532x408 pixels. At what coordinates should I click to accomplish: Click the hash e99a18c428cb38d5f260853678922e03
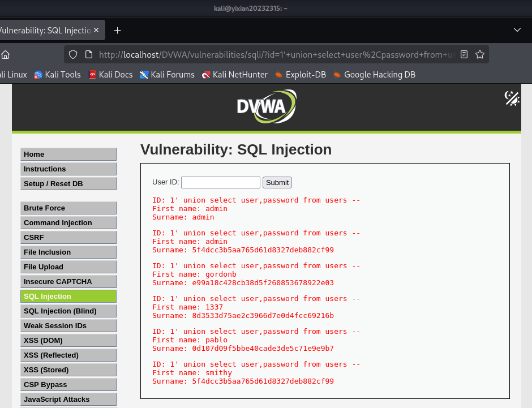pyautogui.click(x=263, y=283)
